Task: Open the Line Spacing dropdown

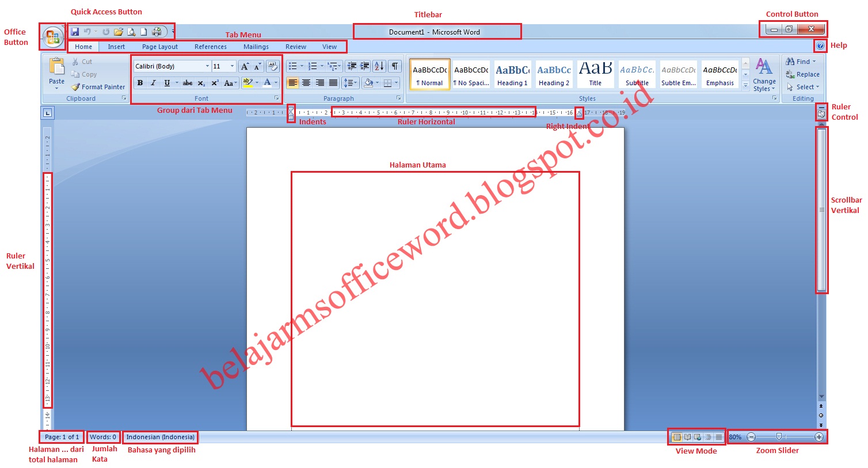Action: [x=351, y=83]
